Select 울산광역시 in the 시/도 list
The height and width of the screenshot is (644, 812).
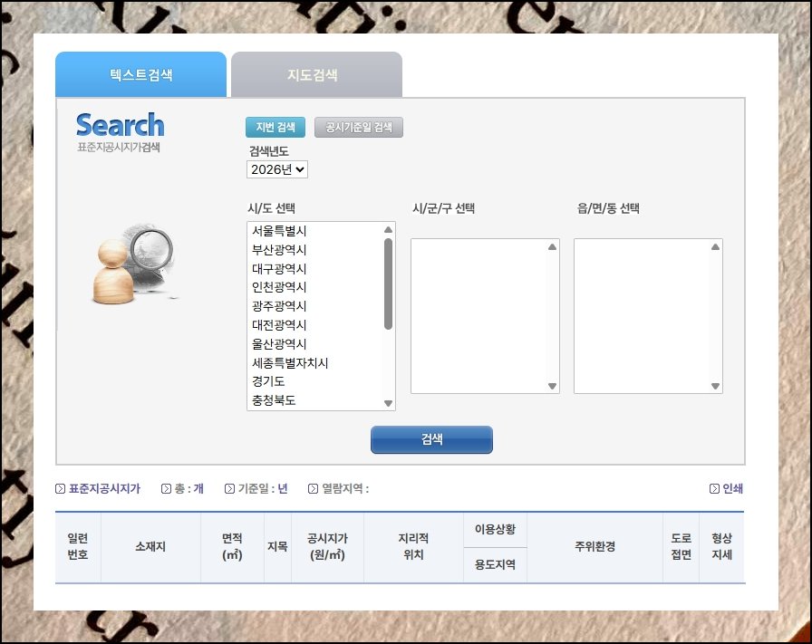[316, 344]
